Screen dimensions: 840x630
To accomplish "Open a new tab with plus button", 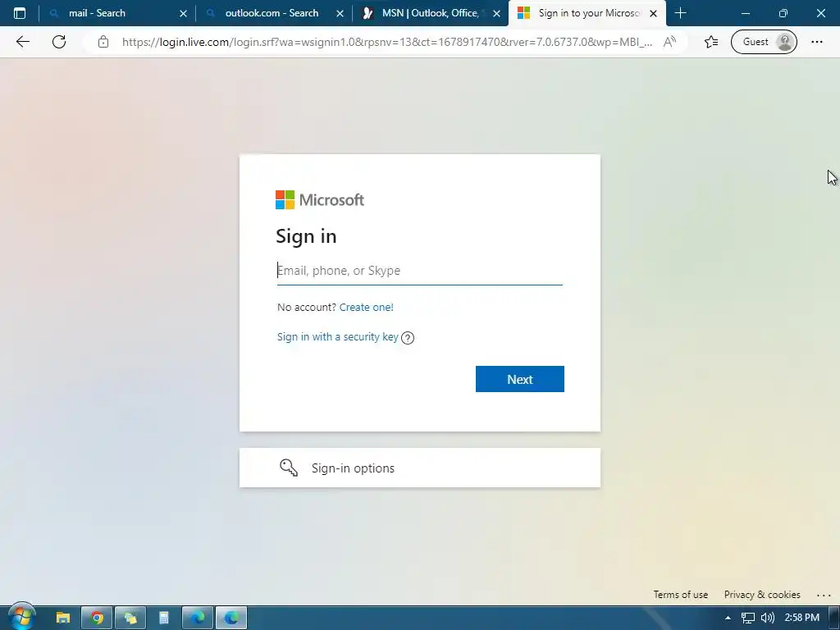I will coord(680,13).
